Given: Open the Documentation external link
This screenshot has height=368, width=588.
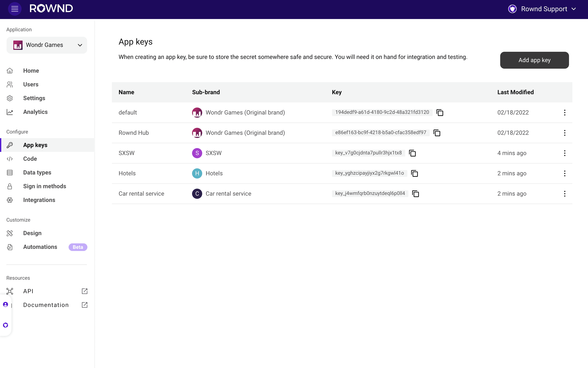Looking at the screenshot, I should click(46, 305).
